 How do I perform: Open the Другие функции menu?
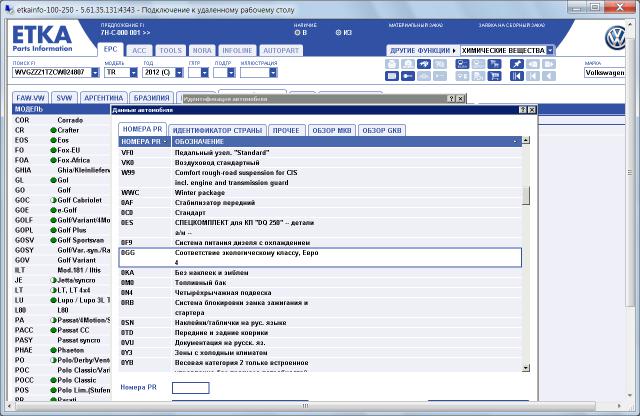click(422, 50)
